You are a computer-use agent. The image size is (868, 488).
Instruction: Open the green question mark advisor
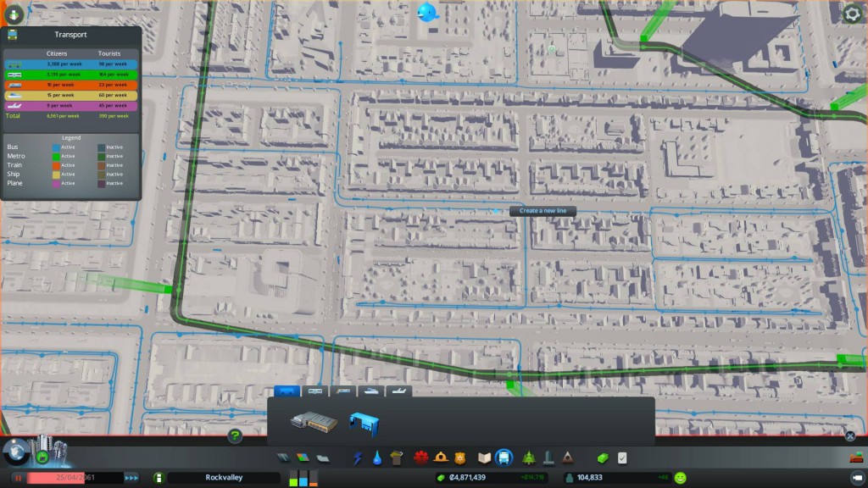(x=235, y=436)
